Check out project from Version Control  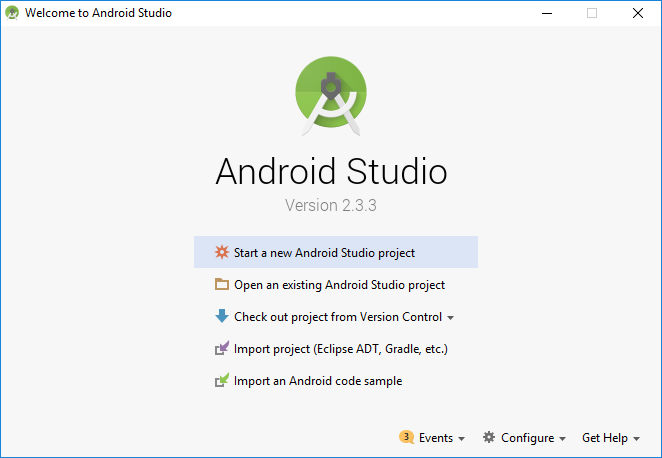point(336,317)
